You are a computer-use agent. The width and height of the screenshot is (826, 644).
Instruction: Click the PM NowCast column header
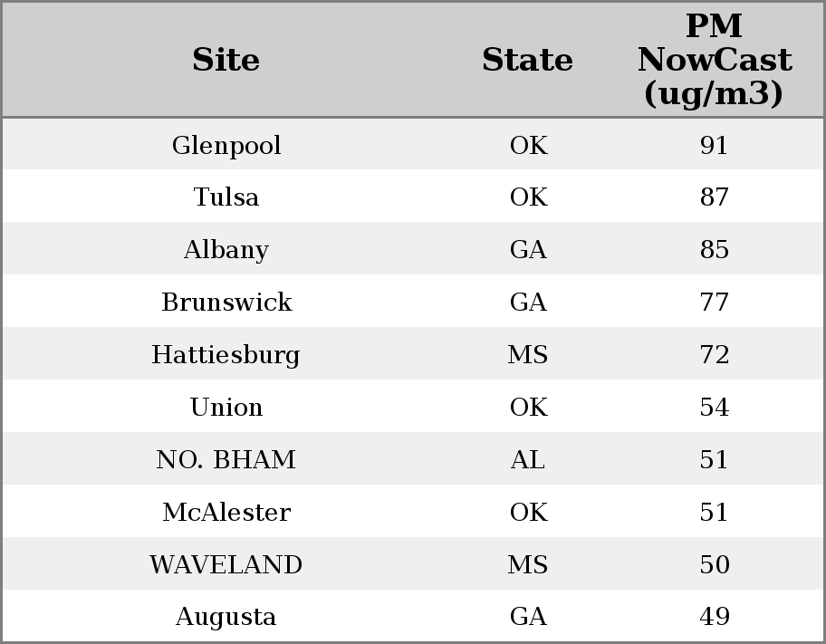pos(714,61)
